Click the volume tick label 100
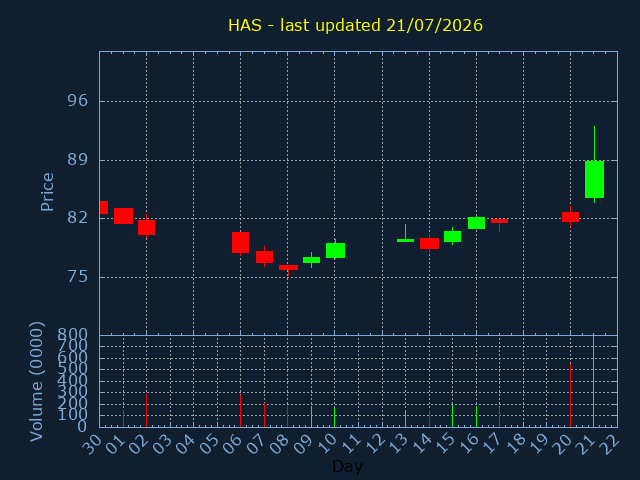Viewport: 640px width, 480px height. [x=72, y=416]
